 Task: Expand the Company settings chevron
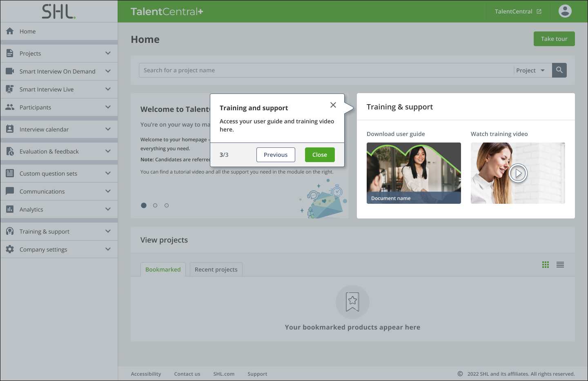point(108,249)
